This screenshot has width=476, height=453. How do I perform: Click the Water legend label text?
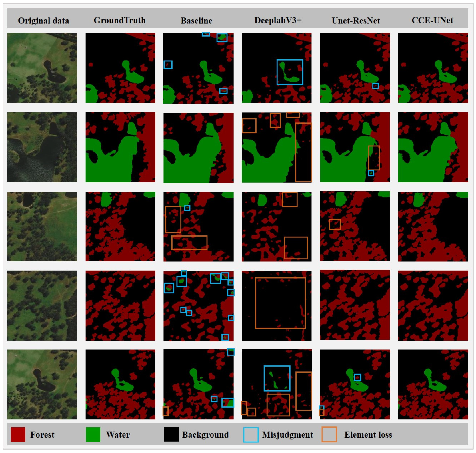click(x=118, y=434)
